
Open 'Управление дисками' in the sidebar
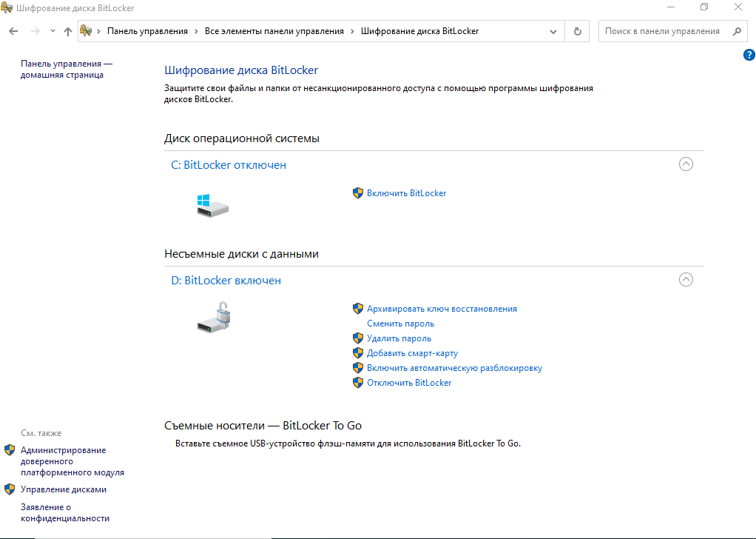[64, 489]
